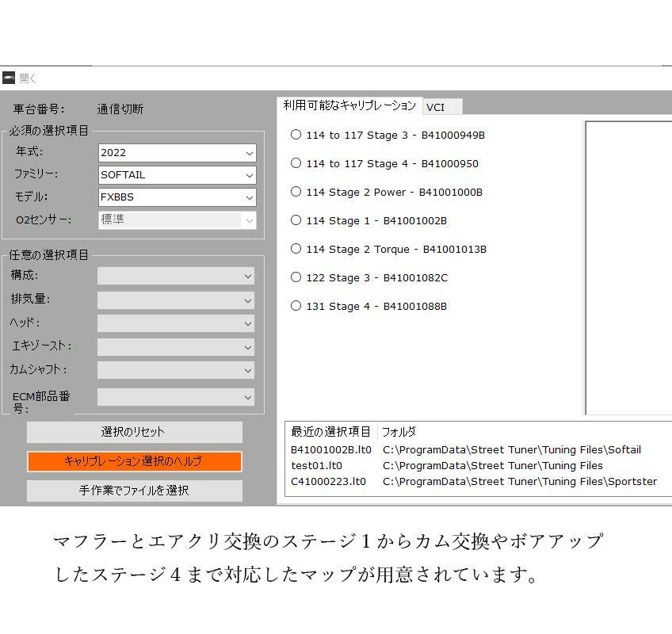Select recent file C41000223.lt0
This screenshot has height=634, width=672.
[328, 481]
